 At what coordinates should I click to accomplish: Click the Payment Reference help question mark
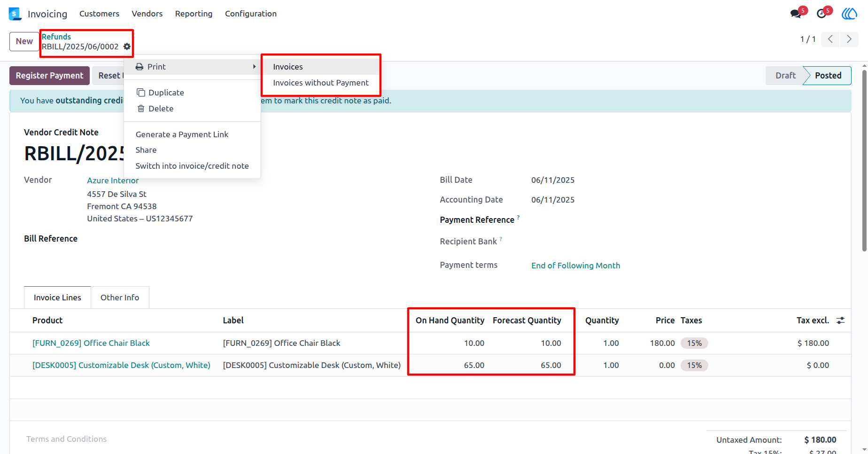point(518,217)
